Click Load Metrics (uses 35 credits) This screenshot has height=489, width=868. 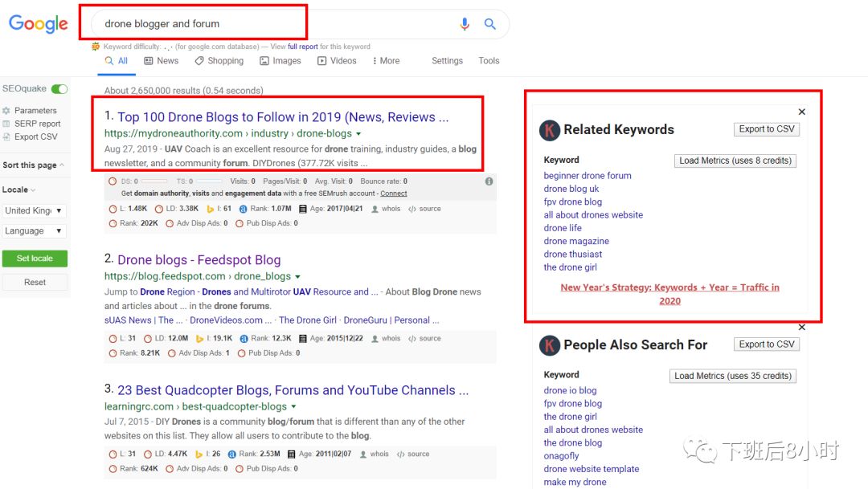(733, 376)
